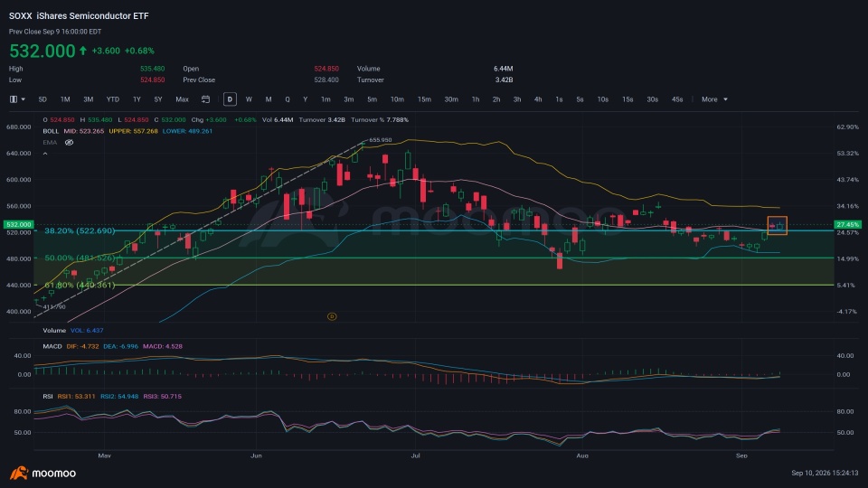Image resolution: width=868 pixels, height=488 pixels.
Task: Choose the 30m interval
Action: coord(451,99)
